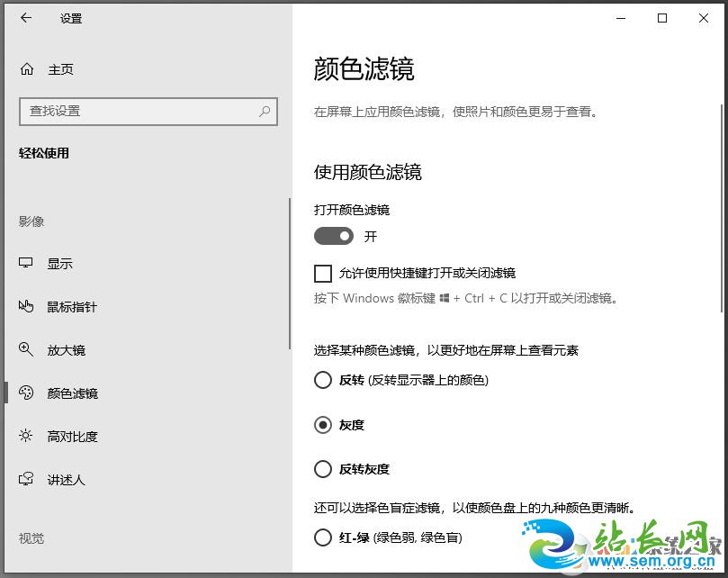This screenshot has width=728, height=578.
Task: Go to 主页 settings home
Action: [x=60, y=68]
